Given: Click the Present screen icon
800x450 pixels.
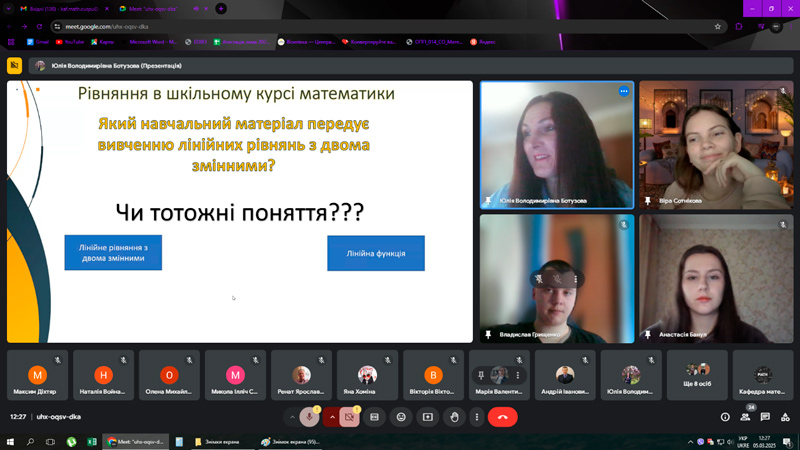Looking at the screenshot, I should [428, 417].
